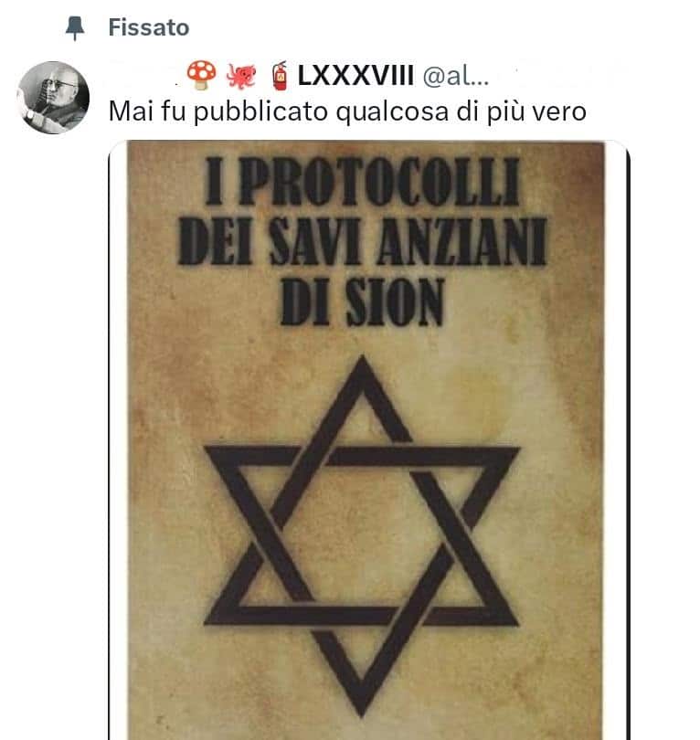
Task: Click the top point of the star
Action: click(363, 371)
